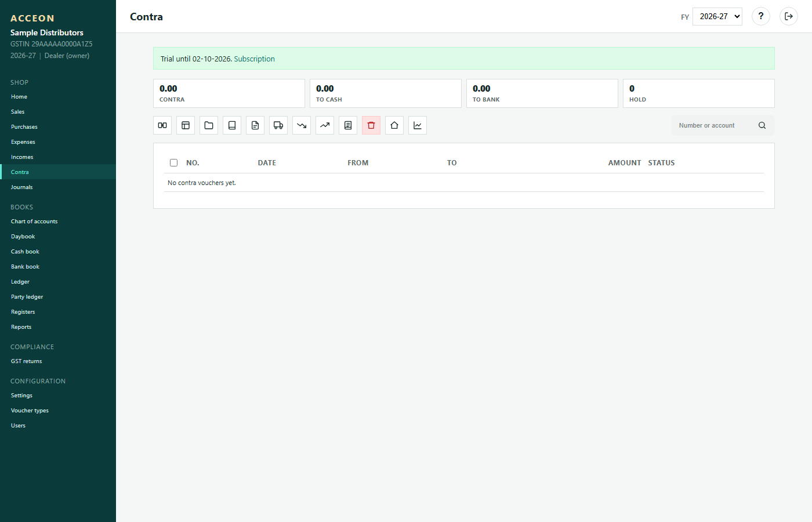Click the red trash delete icon
Screen dimensions: 812x522
point(371,125)
